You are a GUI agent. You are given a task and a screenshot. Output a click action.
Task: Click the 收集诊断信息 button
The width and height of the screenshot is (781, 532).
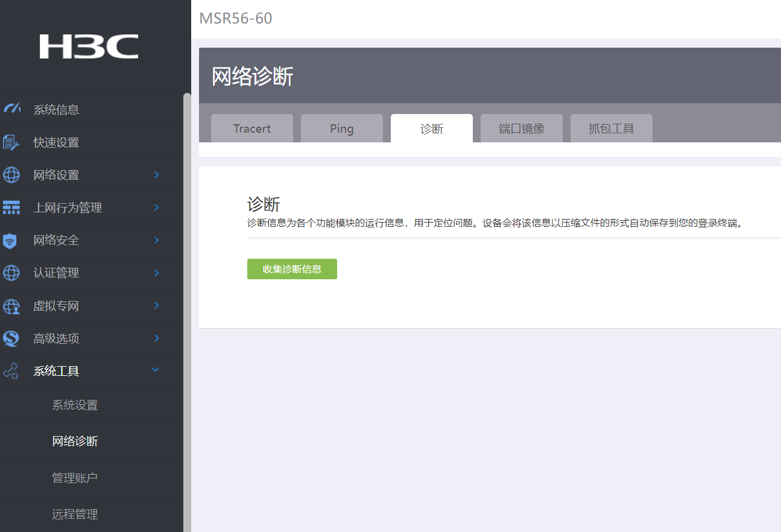pos(292,269)
